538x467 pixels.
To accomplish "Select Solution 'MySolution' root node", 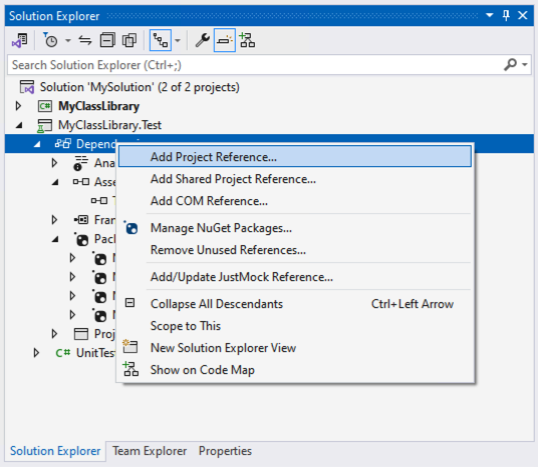I will tap(139, 87).
